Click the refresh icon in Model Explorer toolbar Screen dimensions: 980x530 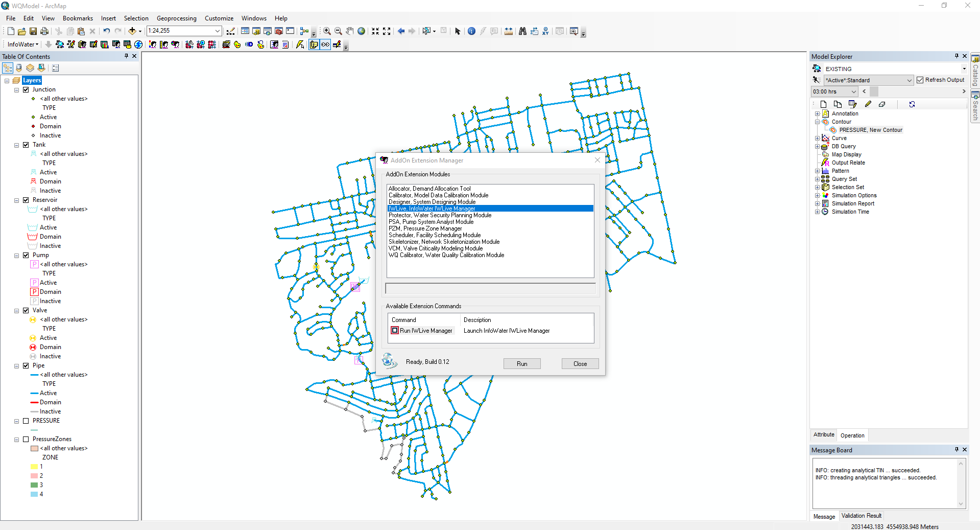(912, 104)
